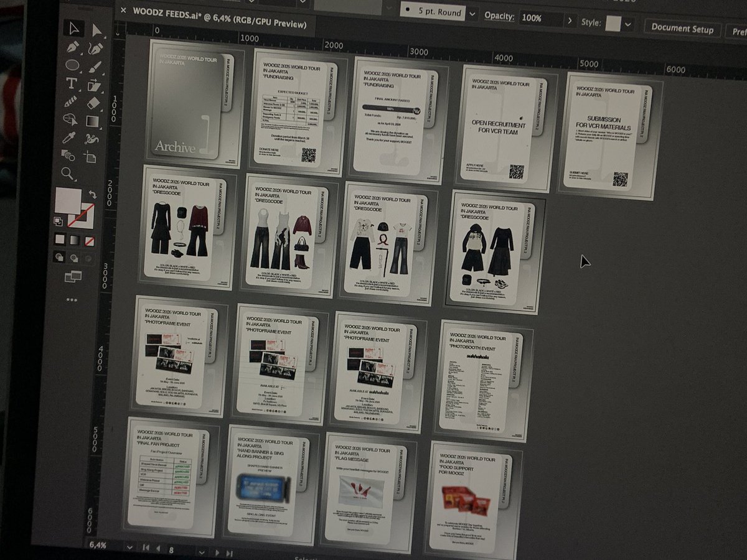
Task: Enable Draw Inside mode
Action: tap(89, 258)
